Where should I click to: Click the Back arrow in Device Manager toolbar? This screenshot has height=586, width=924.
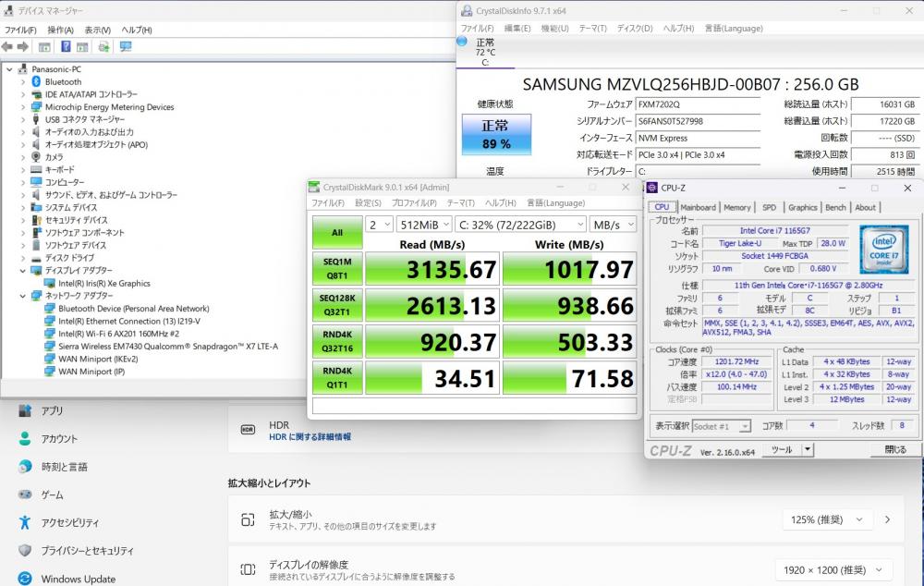pos(7,46)
